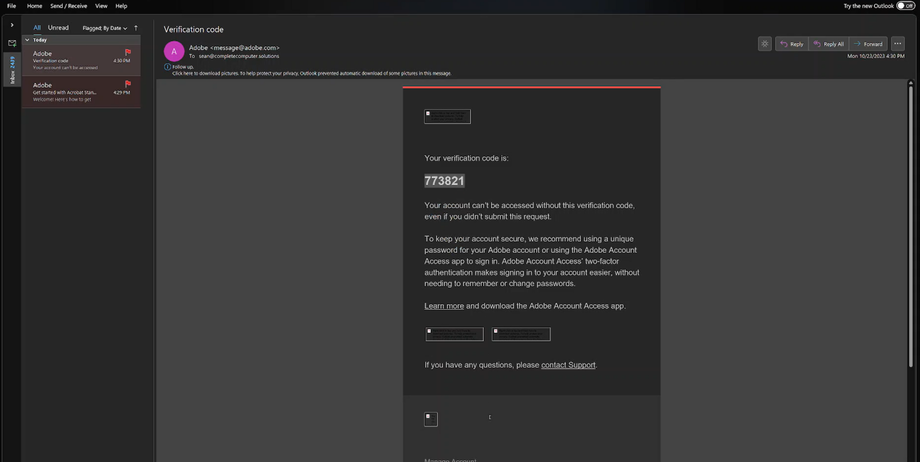Open the File menu
920x462 pixels.
11,6
